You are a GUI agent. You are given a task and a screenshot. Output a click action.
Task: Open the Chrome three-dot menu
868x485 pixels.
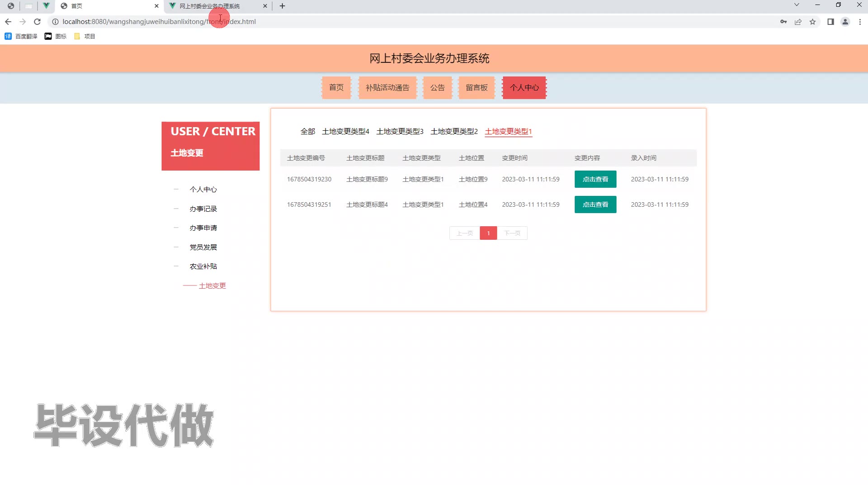coord(860,22)
